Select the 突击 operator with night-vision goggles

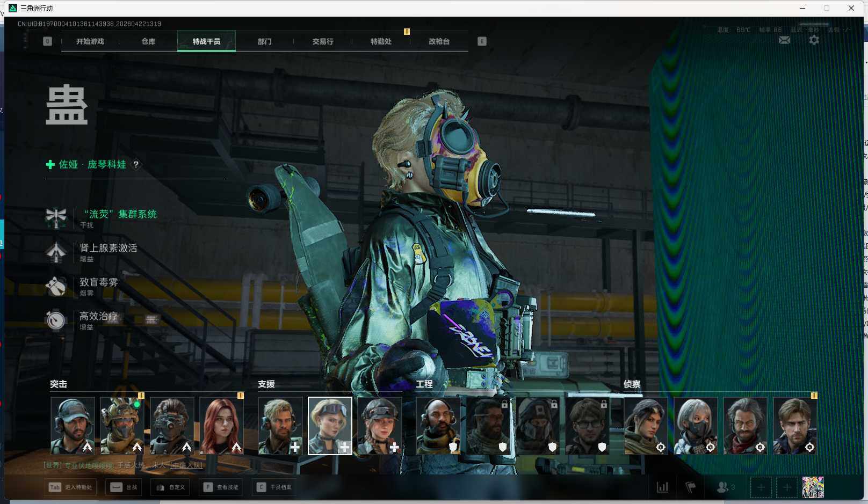[x=172, y=426]
